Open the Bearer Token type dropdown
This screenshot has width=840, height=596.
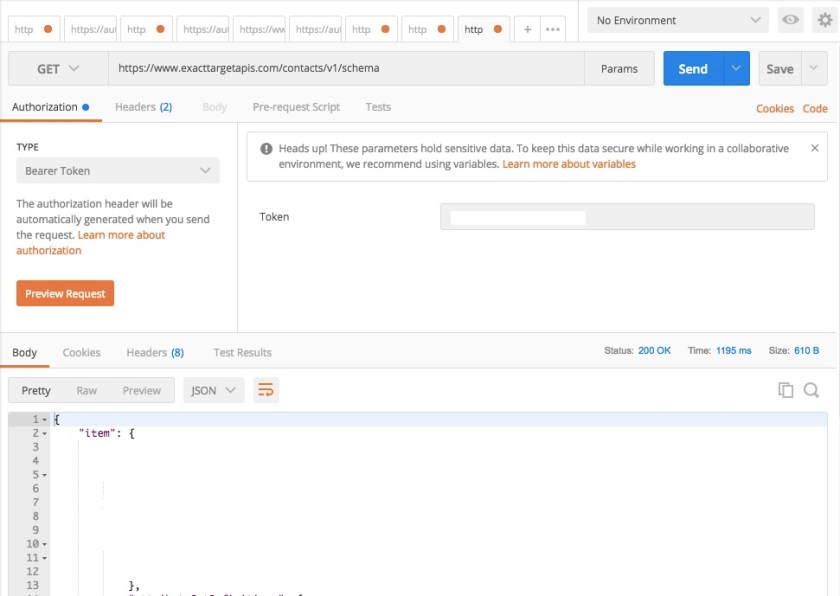coord(118,171)
